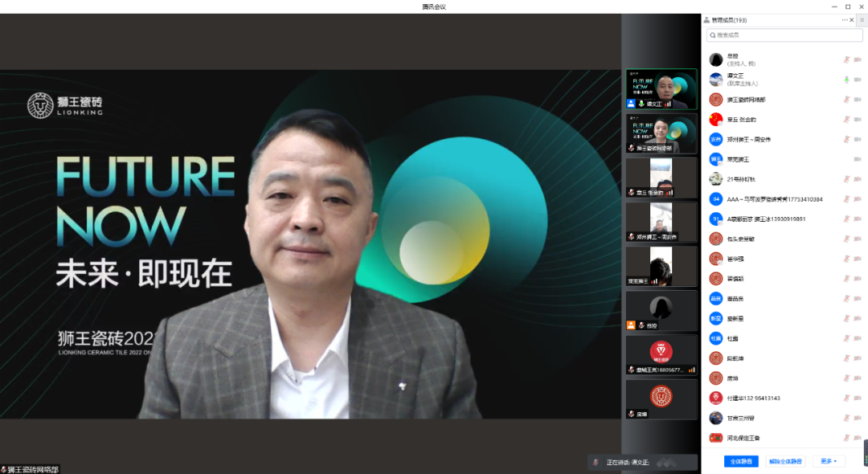
Task: Open the three-dot options in the member panel header
Action: (x=845, y=19)
